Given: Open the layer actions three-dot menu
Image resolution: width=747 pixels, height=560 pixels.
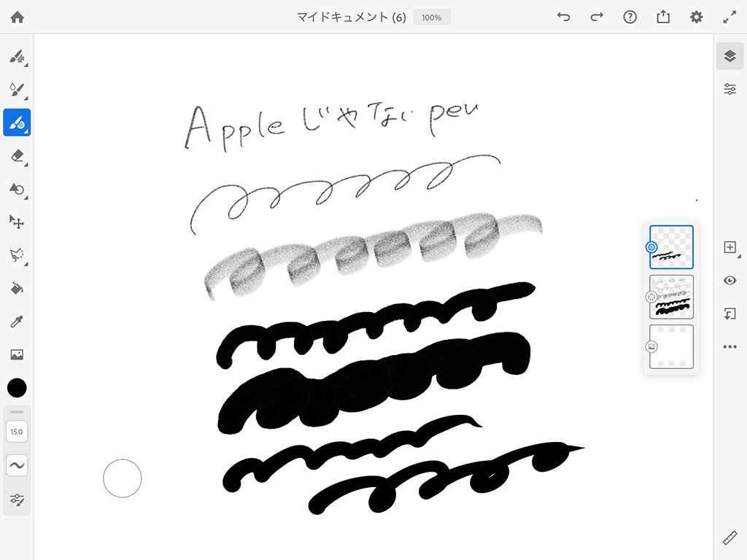Looking at the screenshot, I should (x=729, y=346).
